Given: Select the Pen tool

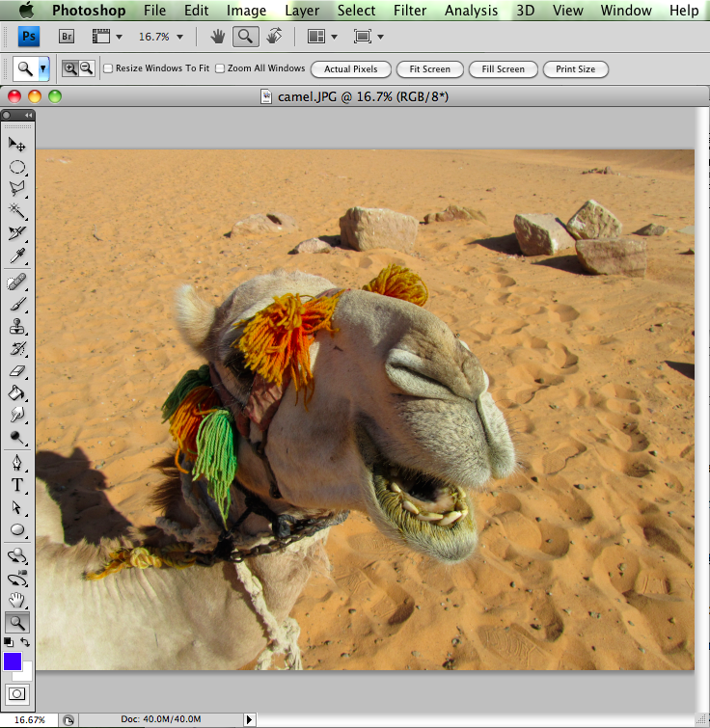Looking at the screenshot, I should (17, 463).
